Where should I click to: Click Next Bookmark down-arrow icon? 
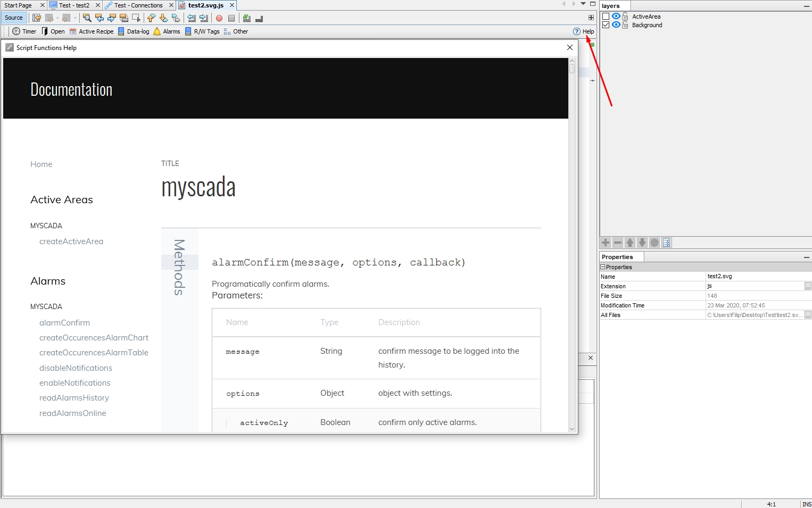click(x=163, y=18)
